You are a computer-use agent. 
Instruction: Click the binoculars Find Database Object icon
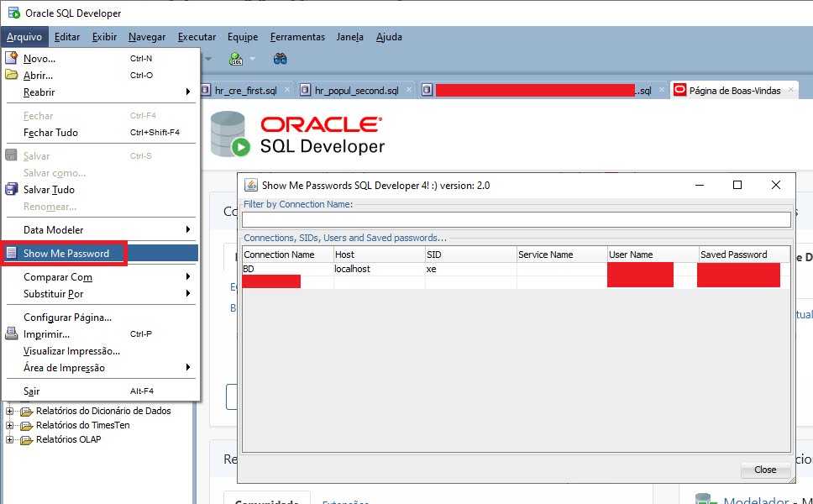click(280, 59)
